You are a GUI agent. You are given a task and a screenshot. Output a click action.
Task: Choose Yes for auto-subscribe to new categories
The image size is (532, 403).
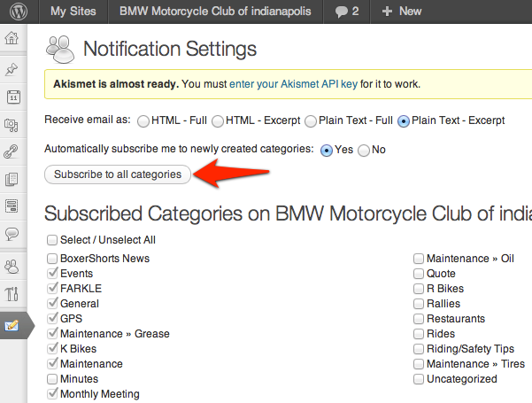click(x=327, y=151)
